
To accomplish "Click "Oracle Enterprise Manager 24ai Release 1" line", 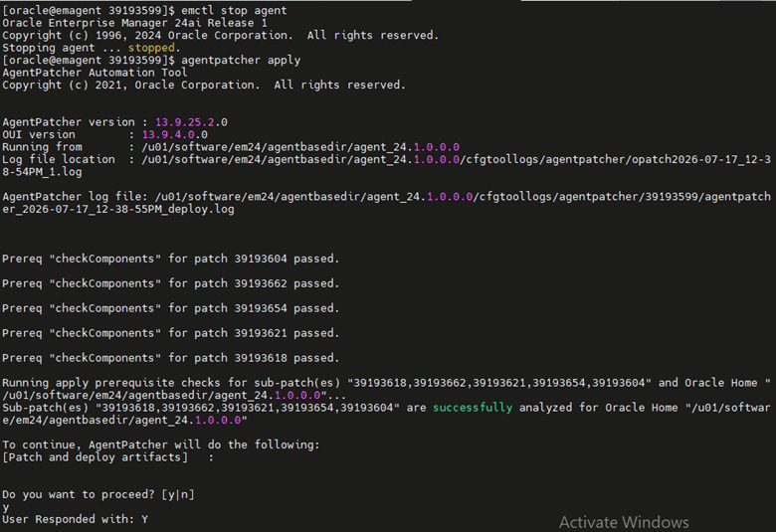I will [134, 23].
